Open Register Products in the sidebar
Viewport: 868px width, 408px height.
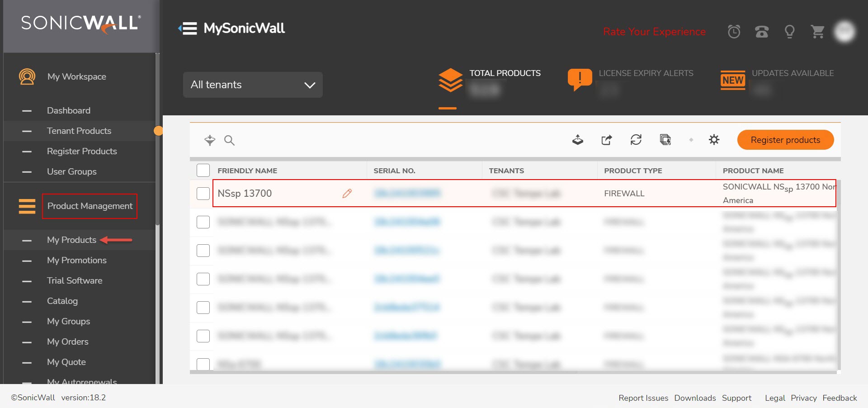(x=82, y=151)
